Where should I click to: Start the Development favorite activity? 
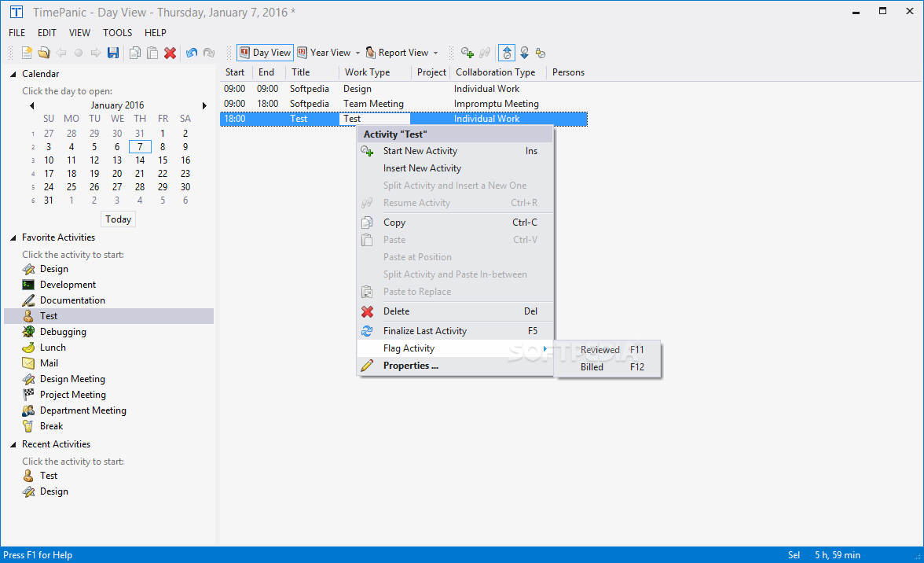point(68,285)
